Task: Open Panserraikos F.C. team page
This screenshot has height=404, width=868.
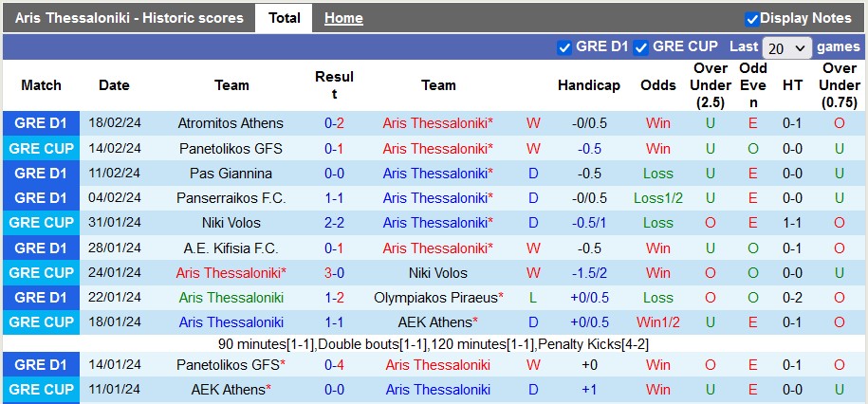Action: point(231,198)
